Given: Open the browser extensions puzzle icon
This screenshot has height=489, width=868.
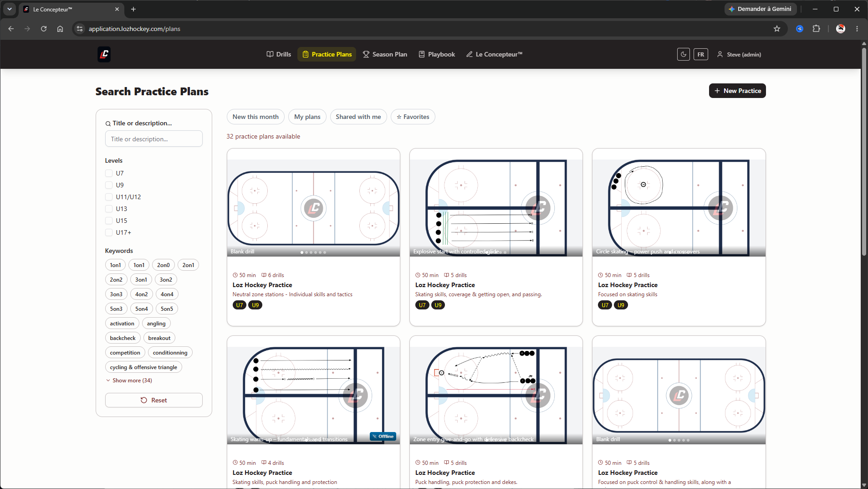Looking at the screenshot, I should click(x=816, y=29).
